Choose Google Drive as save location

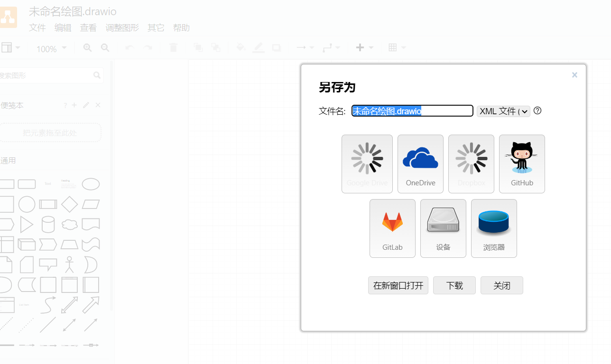tap(367, 164)
